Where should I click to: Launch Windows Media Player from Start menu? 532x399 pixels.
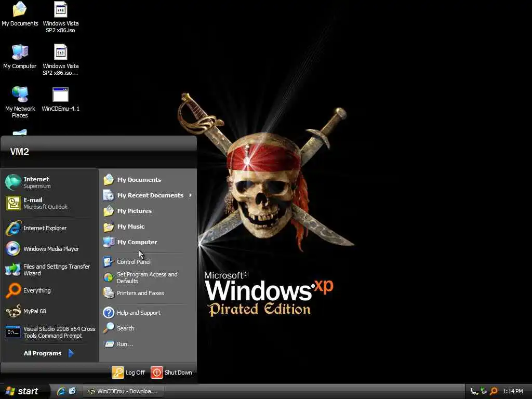[49, 249]
